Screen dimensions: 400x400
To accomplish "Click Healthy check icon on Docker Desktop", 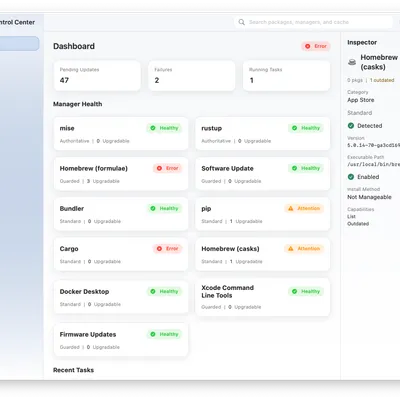I will (153, 291).
